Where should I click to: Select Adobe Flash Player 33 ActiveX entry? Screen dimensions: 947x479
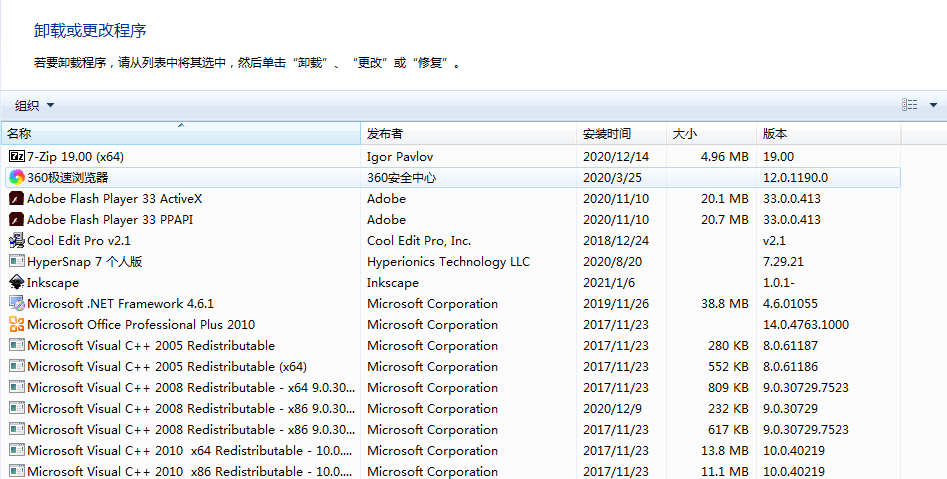coord(115,199)
